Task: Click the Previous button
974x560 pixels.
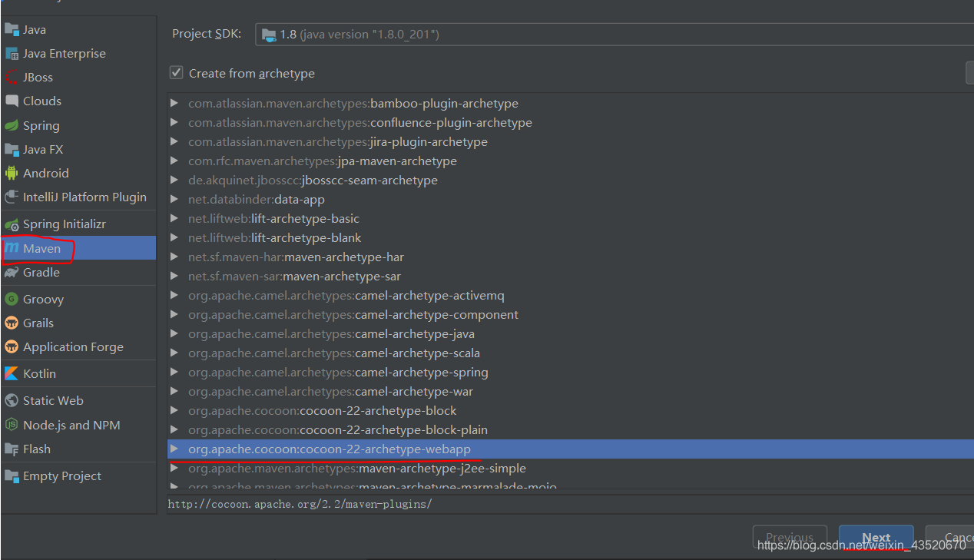Action: coord(790,538)
